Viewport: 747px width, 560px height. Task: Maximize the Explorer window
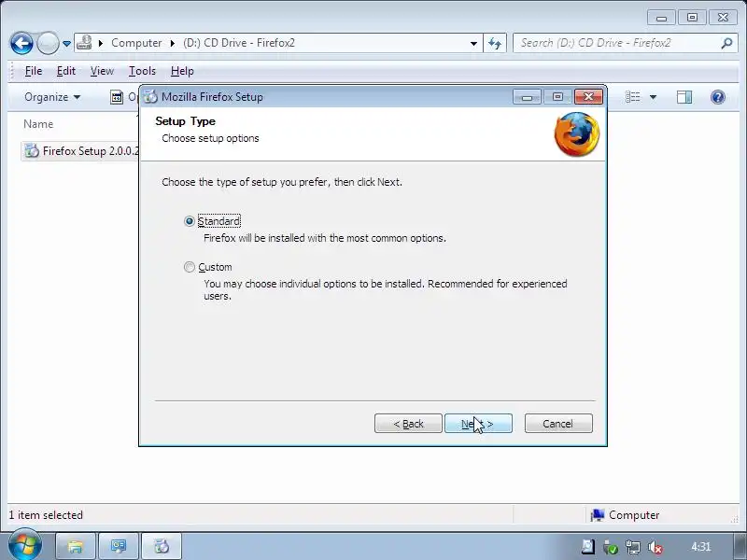(692, 18)
